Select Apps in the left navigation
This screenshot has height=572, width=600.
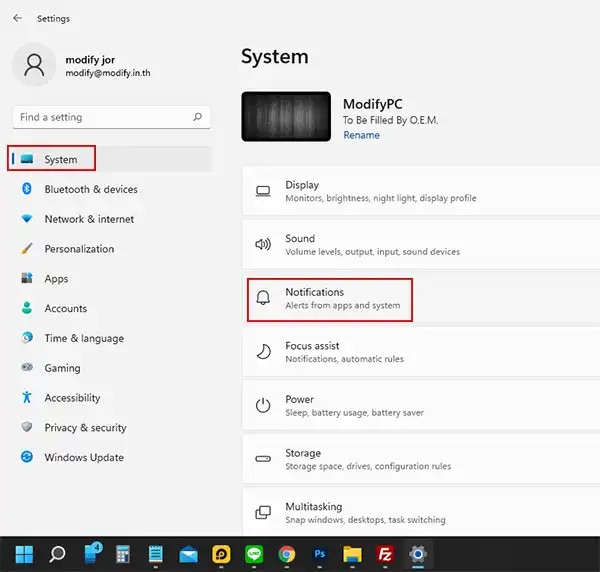[x=56, y=279]
